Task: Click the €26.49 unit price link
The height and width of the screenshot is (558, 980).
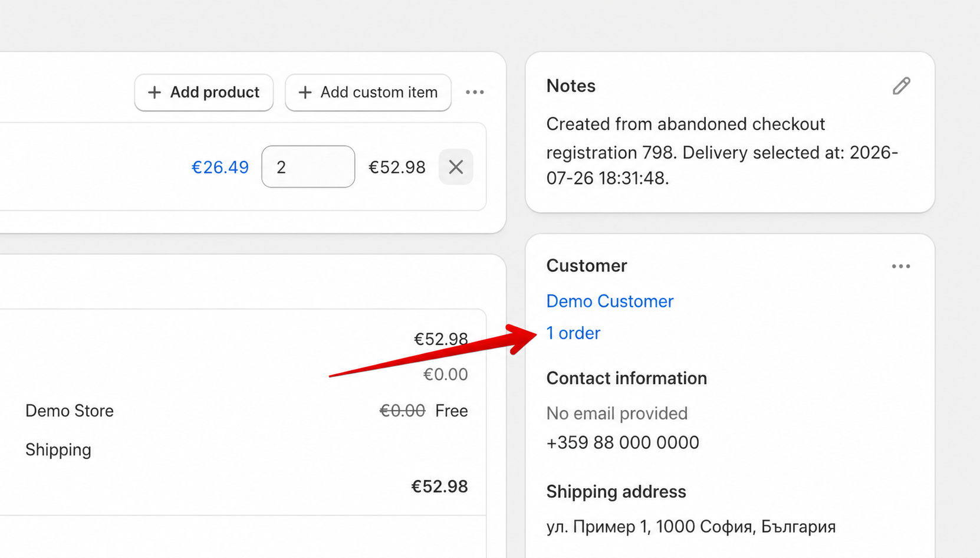Action: 220,168
